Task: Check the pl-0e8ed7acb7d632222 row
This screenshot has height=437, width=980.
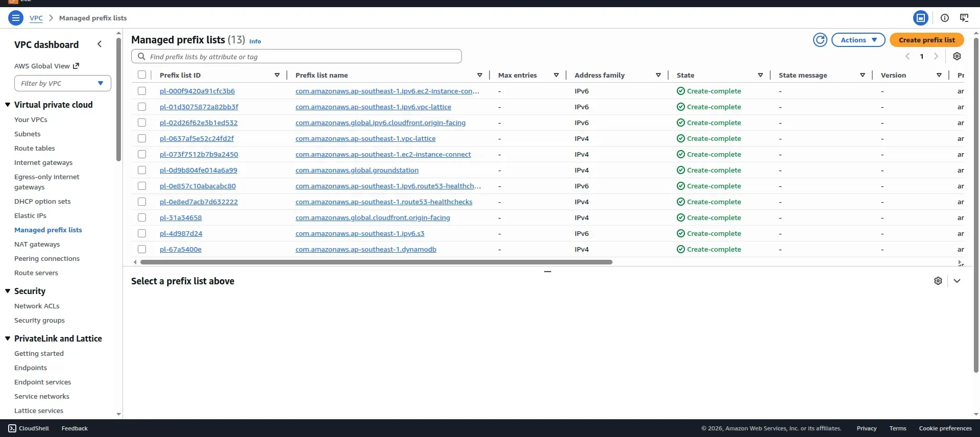Action: (x=142, y=202)
